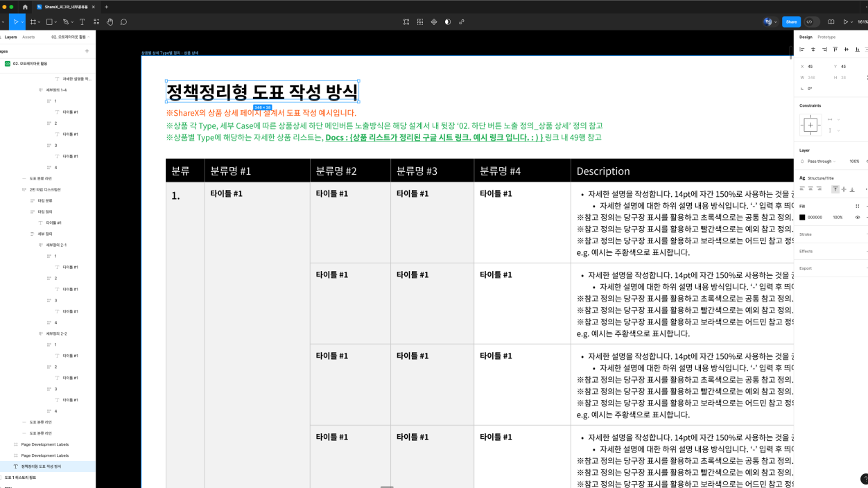This screenshot has height=488, width=868.
Task: Open a new tab with plus button
Action: [x=106, y=7]
